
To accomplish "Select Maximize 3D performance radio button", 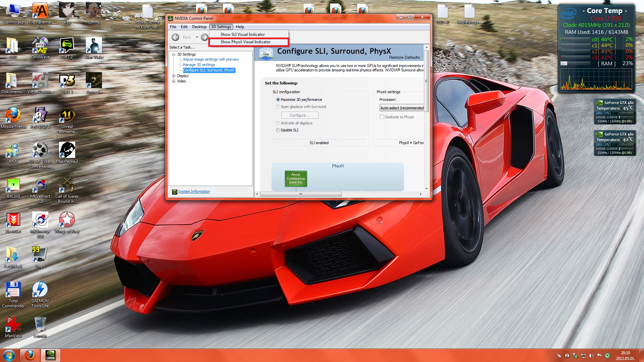I will pos(278,100).
